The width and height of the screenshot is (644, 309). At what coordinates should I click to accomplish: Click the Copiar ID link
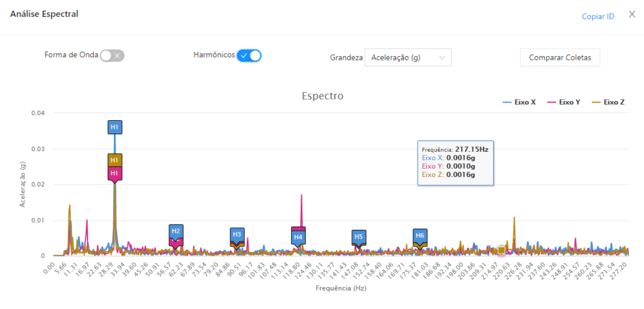pyautogui.click(x=597, y=16)
